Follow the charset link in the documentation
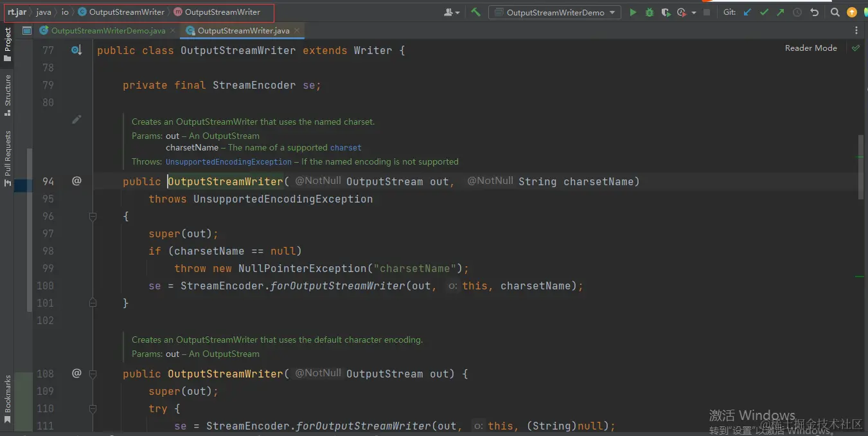The image size is (868, 436). coord(346,148)
